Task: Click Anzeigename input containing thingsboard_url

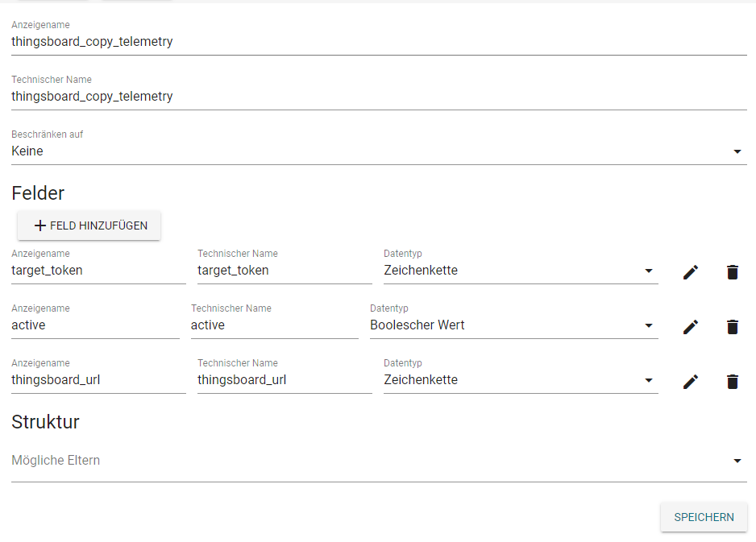Action: click(98, 380)
